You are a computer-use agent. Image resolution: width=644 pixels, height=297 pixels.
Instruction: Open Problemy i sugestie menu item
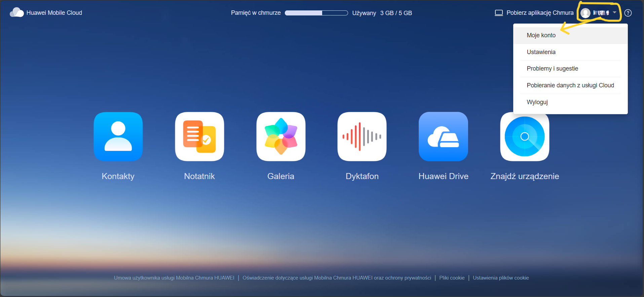coord(570,69)
